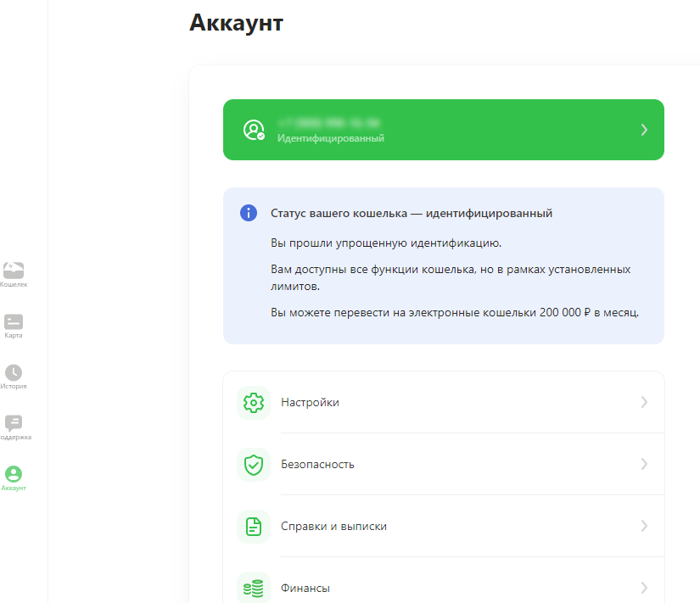Viewport: 700px width, 603px height.
Task: Open the Настройки row chevron
Action: pyautogui.click(x=644, y=402)
